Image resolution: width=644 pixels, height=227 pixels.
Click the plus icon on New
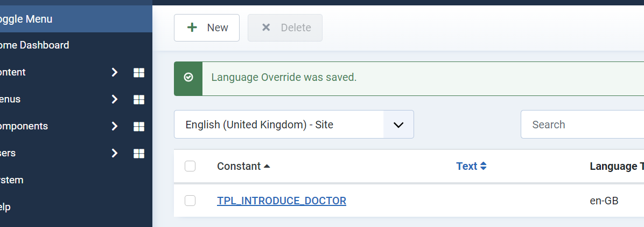pyautogui.click(x=192, y=27)
